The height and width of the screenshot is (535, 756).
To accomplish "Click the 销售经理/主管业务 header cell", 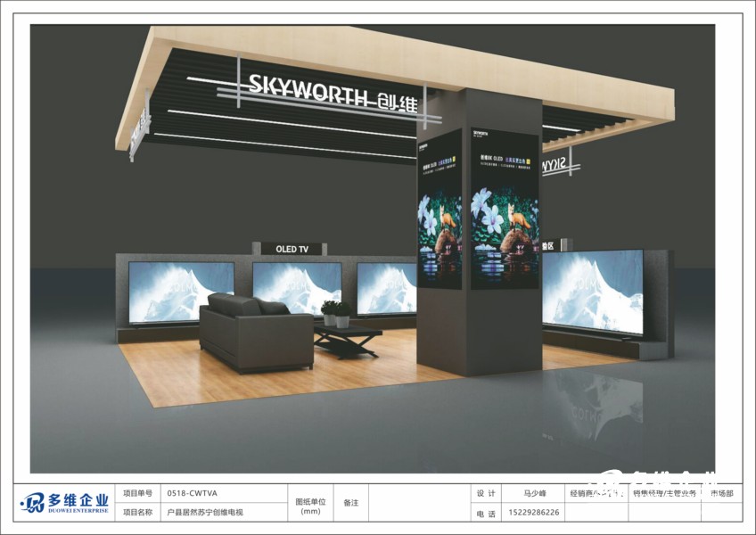I will [x=664, y=493].
